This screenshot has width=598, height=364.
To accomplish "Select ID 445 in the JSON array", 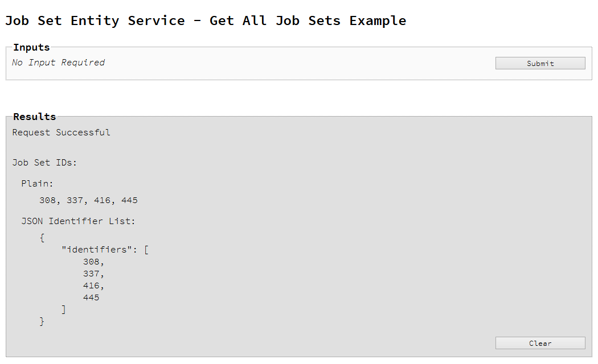I will click(x=91, y=297).
